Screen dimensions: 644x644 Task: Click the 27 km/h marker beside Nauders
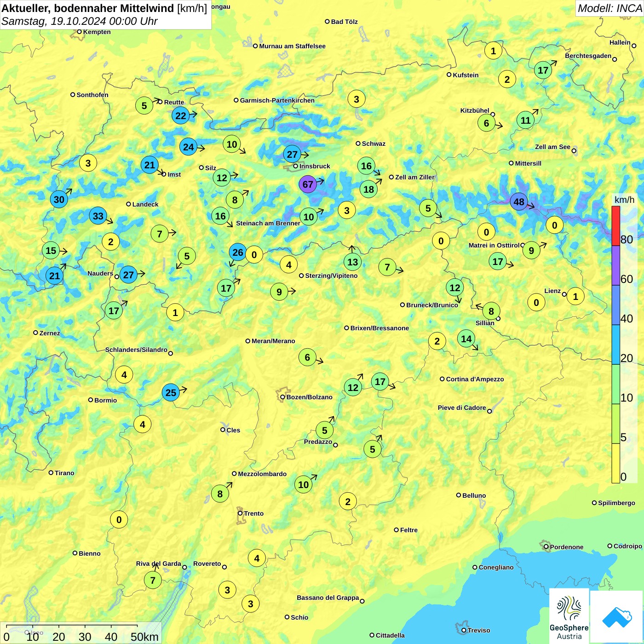pyautogui.click(x=128, y=275)
